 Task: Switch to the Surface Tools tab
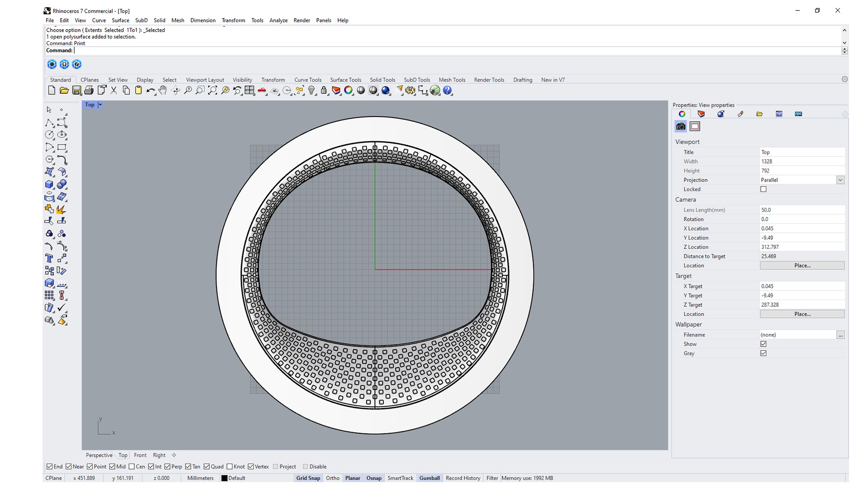(345, 80)
